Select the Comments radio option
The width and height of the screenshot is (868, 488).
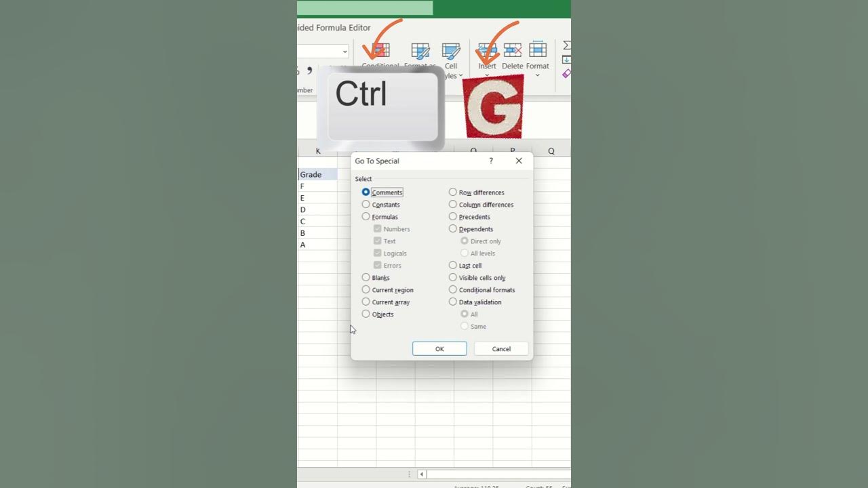click(x=366, y=192)
